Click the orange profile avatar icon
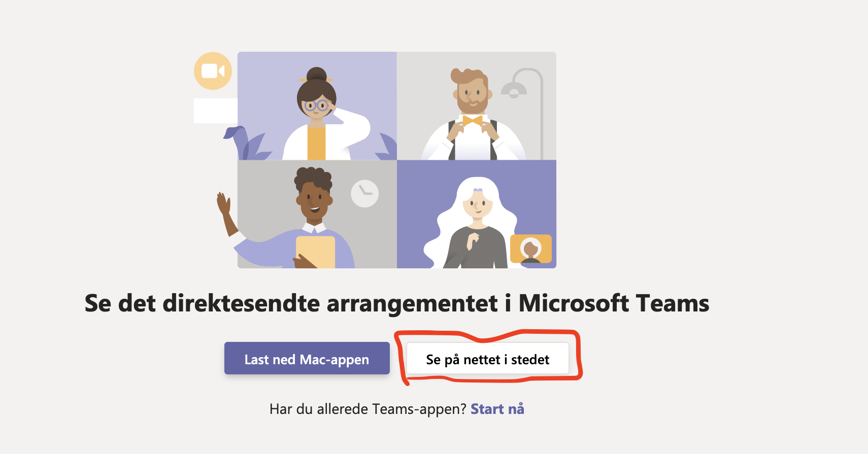 pos(531,249)
